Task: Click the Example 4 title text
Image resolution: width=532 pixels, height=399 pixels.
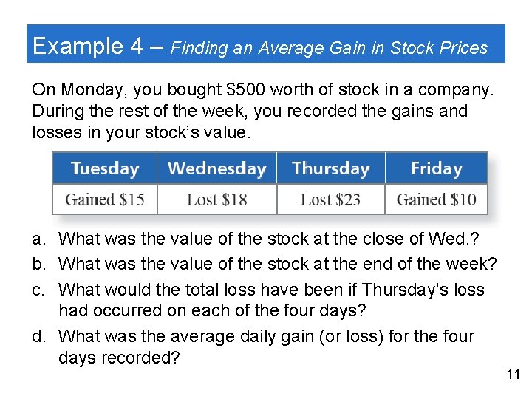Action: (88, 46)
